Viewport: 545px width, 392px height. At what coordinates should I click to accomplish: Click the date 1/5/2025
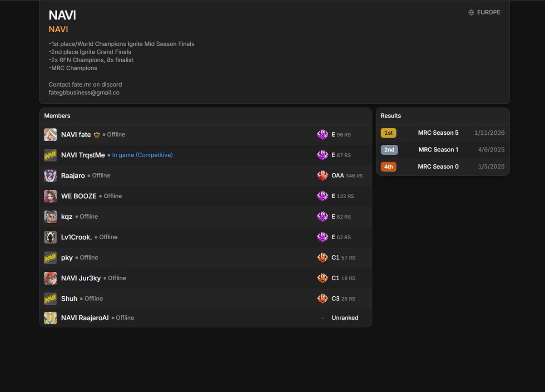(491, 167)
